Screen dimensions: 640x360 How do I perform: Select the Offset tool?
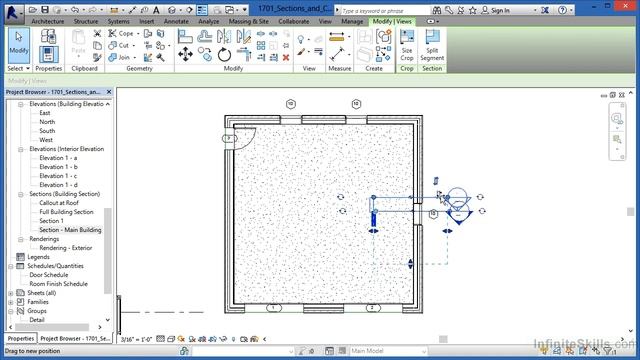pos(204,37)
